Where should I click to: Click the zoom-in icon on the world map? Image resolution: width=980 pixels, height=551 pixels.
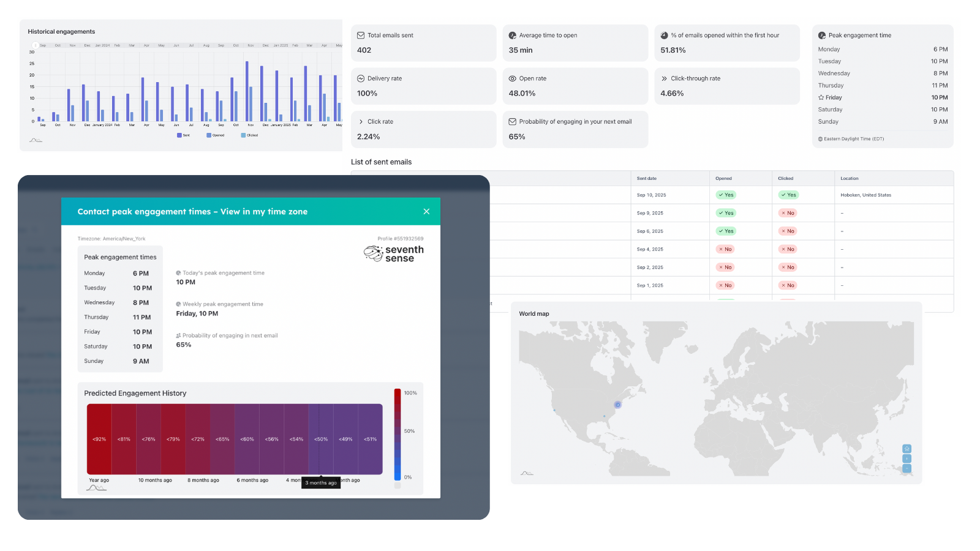(x=907, y=458)
